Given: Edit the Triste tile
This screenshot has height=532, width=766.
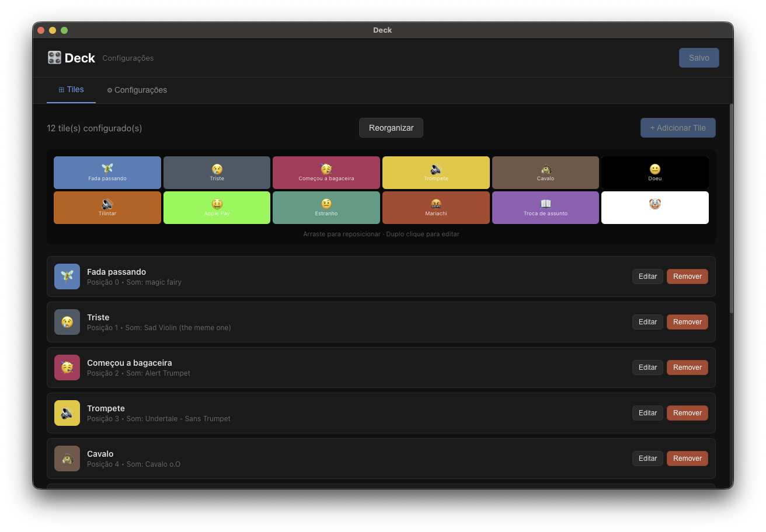Looking at the screenshot, I should tap(647, 322).
